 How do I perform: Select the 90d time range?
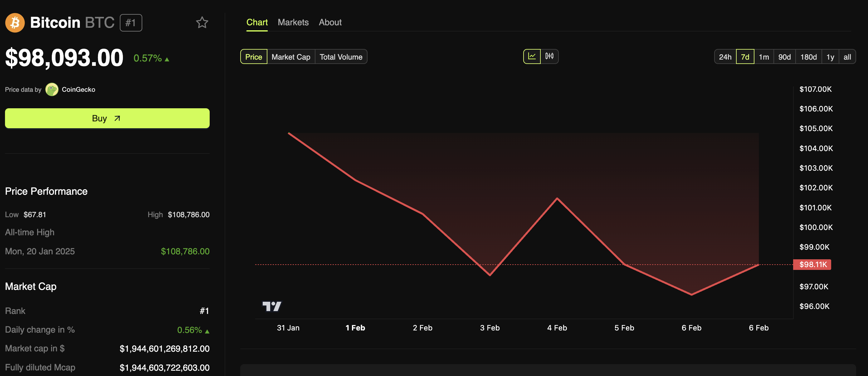coord(783,56)
